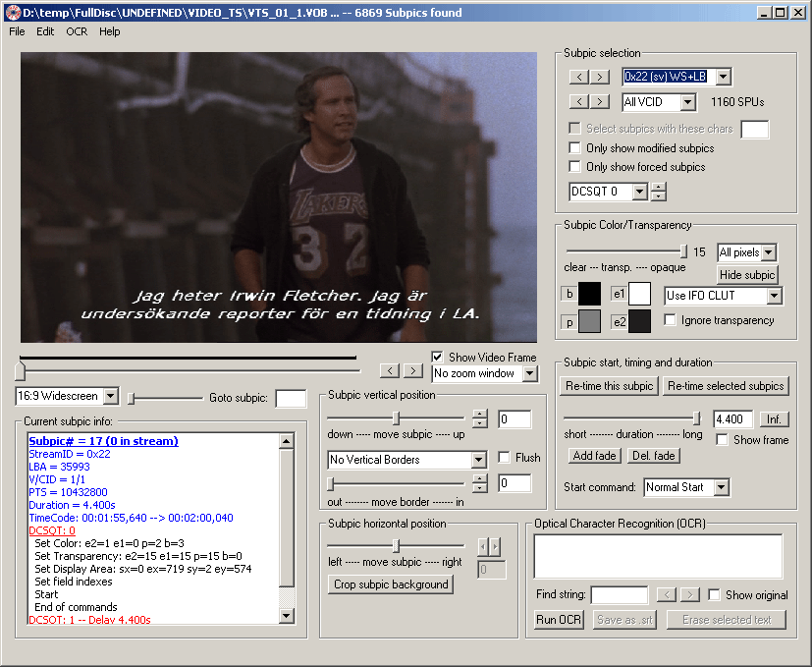The width and height of the screenshot is (812, 667).
Task: Click the subpic position slider handle
Action: click(x=21, y=371)
